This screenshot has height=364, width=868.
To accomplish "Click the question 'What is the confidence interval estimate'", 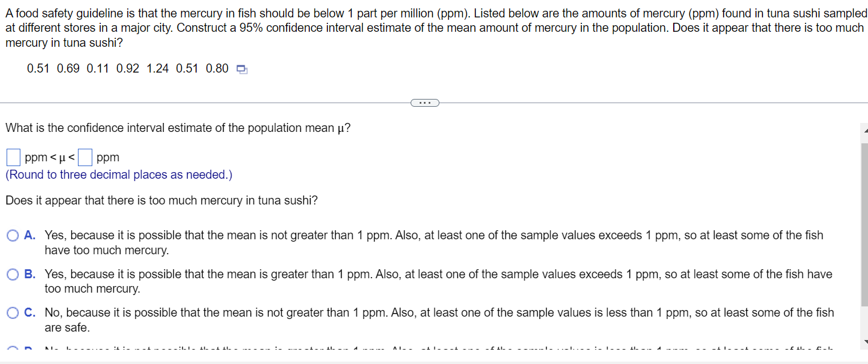I will tap(178, 128).
